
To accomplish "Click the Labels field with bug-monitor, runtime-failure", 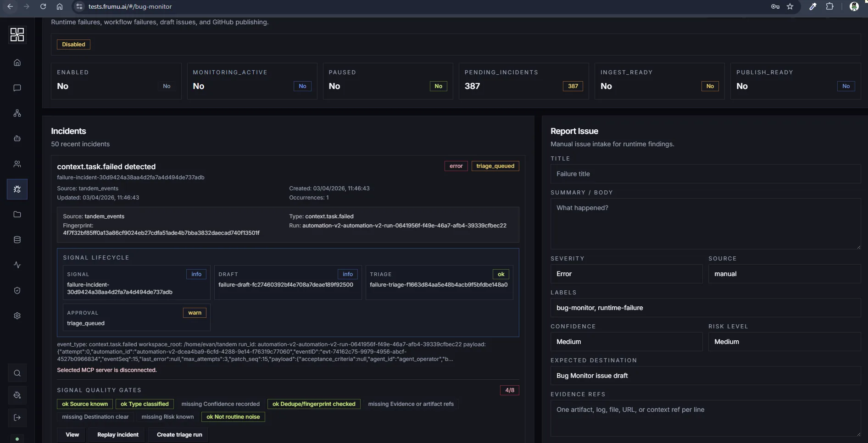I will (x=706, y=308).
